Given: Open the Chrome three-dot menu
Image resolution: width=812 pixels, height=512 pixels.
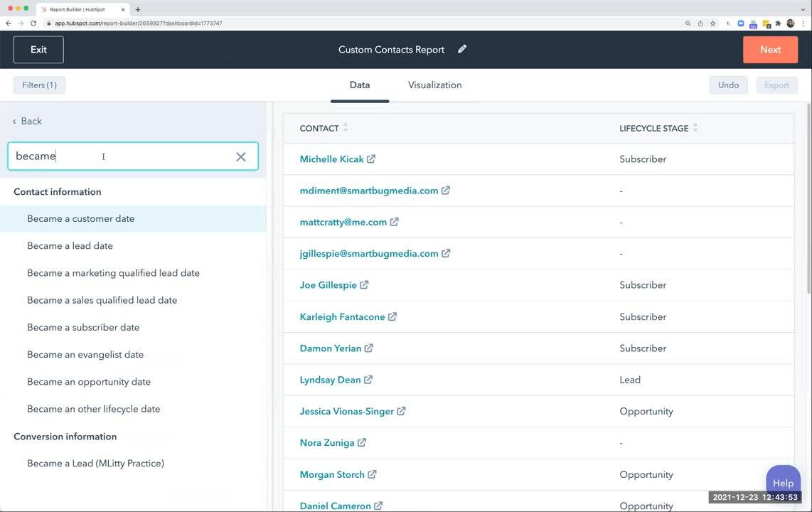Looking at the screenshot, I should click(x=803, y=23).
